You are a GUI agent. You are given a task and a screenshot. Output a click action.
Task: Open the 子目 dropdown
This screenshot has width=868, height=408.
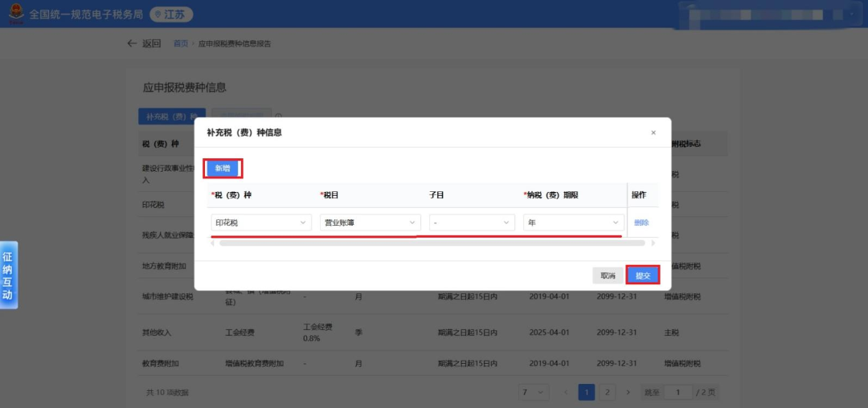click(x=471, y=222)
